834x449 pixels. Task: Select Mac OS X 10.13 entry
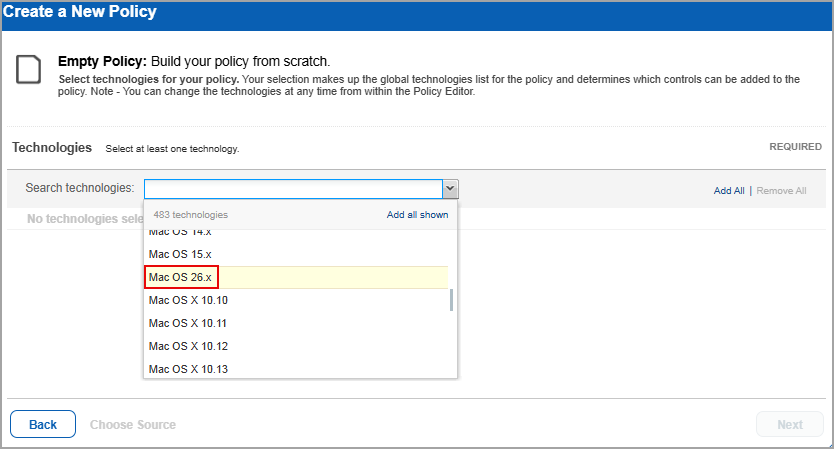point(188,369)
